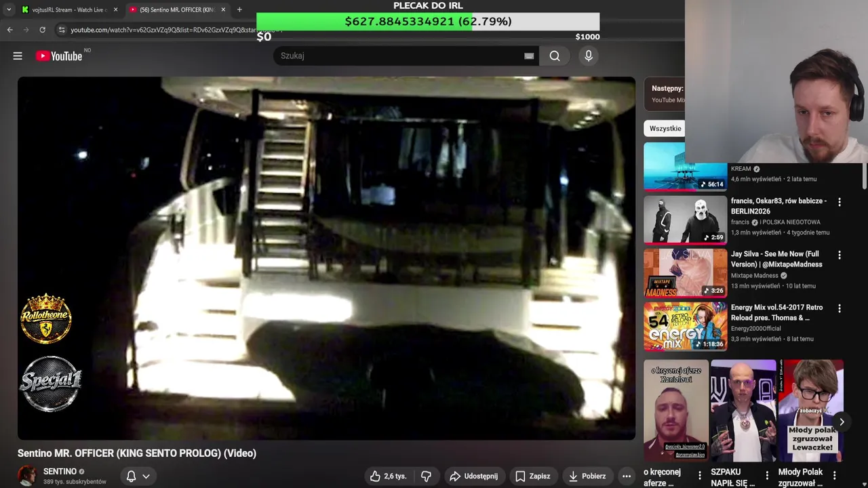Close the Sentino MR. OFFICER tab

(223, 9)
